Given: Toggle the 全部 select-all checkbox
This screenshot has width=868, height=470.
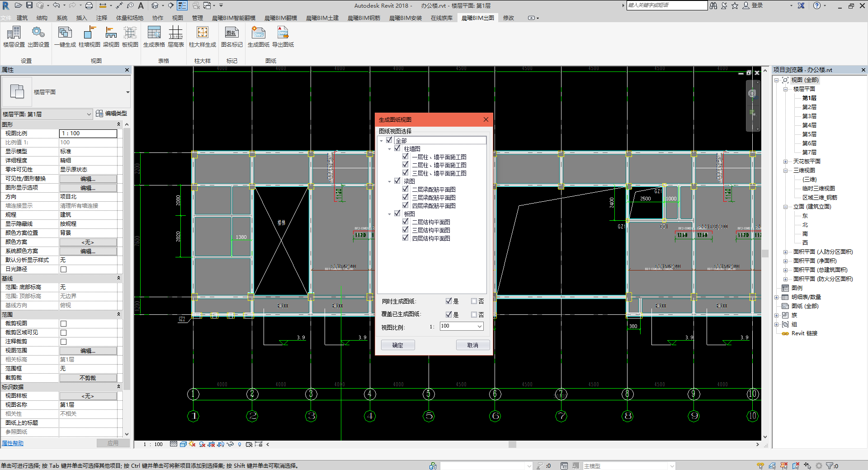Looking at the screenshot, I should tap(389, 140).
